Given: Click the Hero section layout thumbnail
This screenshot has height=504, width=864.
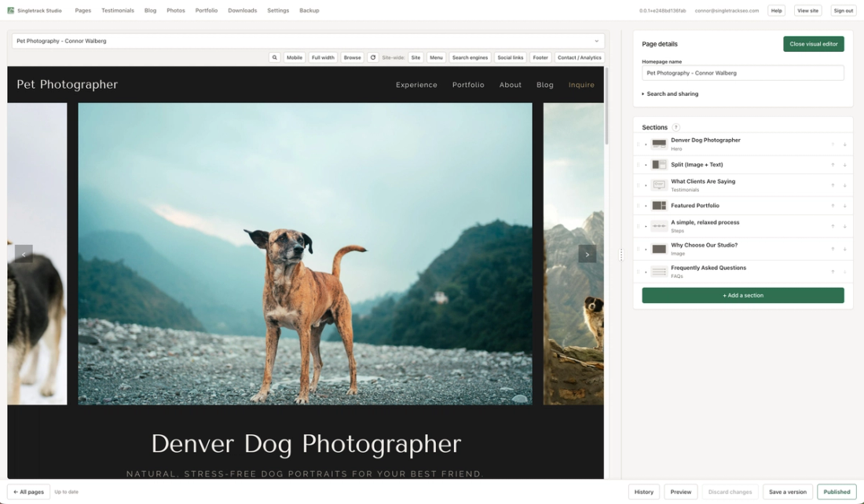Looking at the screenshot, I should click(659, 144).
